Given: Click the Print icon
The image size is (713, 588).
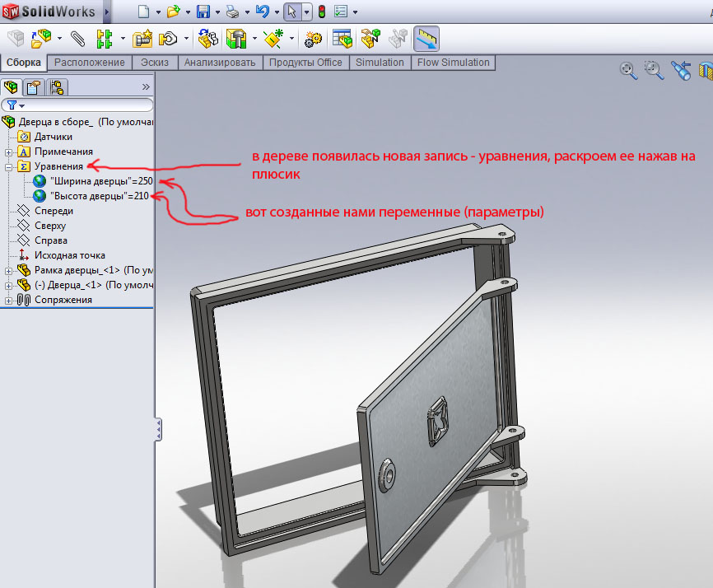Looking at the screenshot, I should click(233, 12).
